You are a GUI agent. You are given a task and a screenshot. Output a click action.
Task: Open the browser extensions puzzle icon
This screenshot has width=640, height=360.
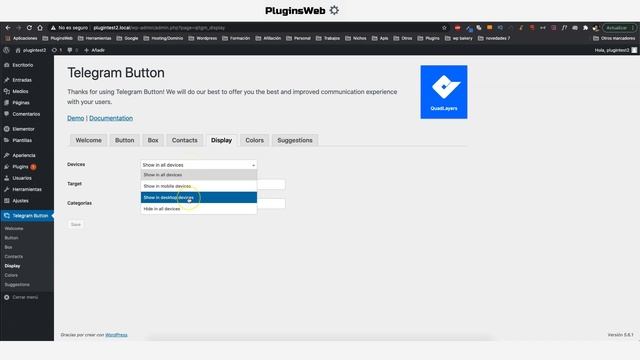(x=585, y=28)
